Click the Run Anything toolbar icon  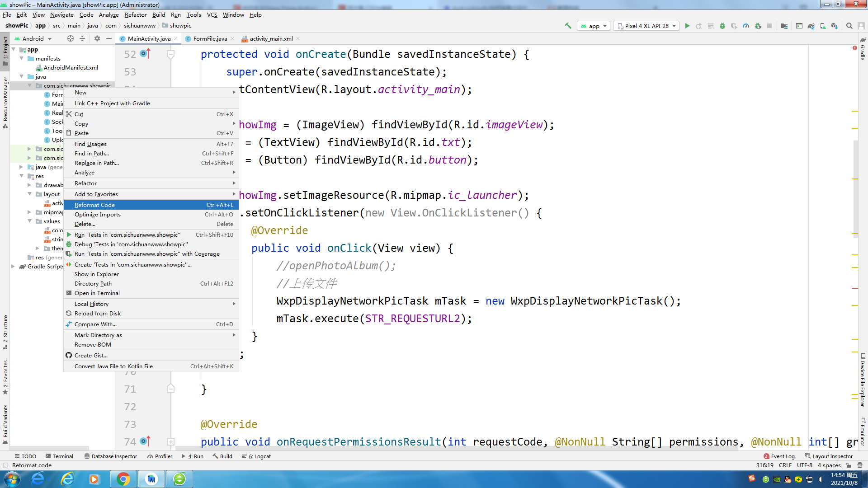[799, 26]
